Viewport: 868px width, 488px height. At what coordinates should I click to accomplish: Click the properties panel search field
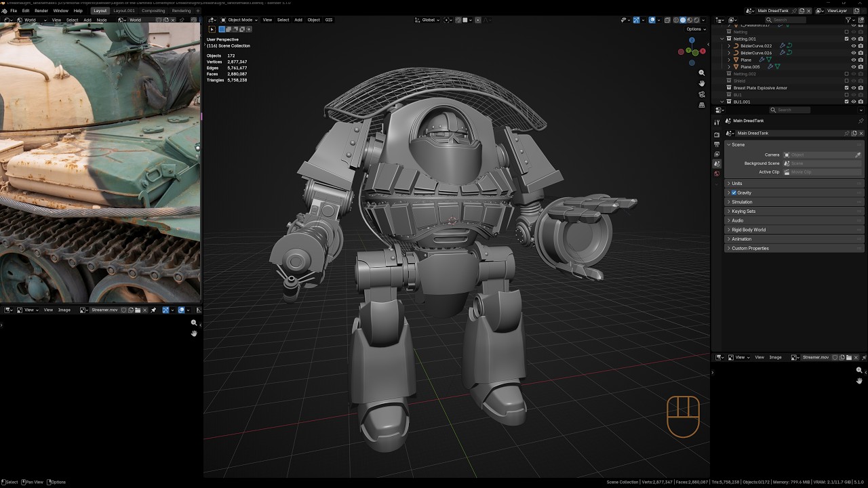click(790, 110)
